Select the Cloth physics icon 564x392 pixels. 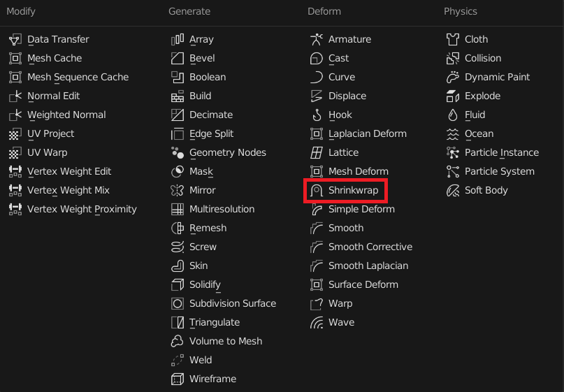tap(453, 40)
